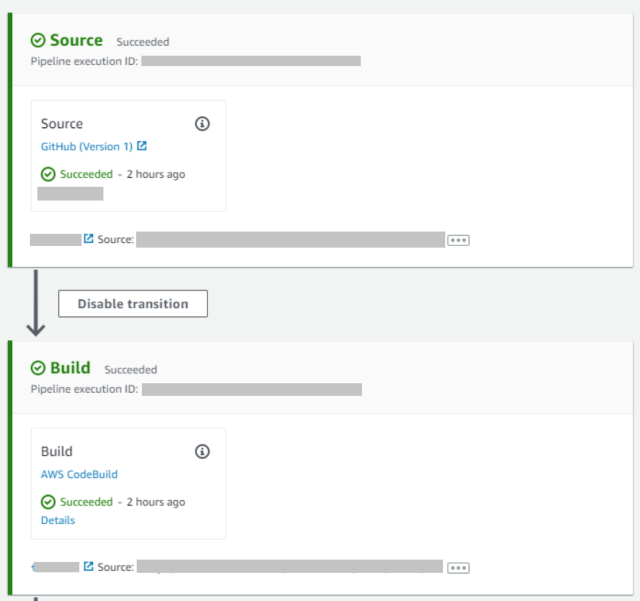Click the Build stage heading

point(70,368)
